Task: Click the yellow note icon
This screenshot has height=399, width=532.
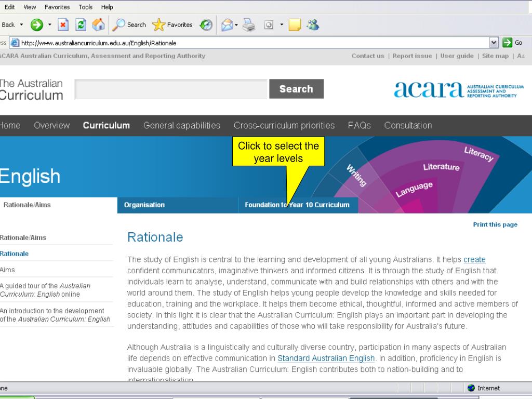Action: point(295,25)
